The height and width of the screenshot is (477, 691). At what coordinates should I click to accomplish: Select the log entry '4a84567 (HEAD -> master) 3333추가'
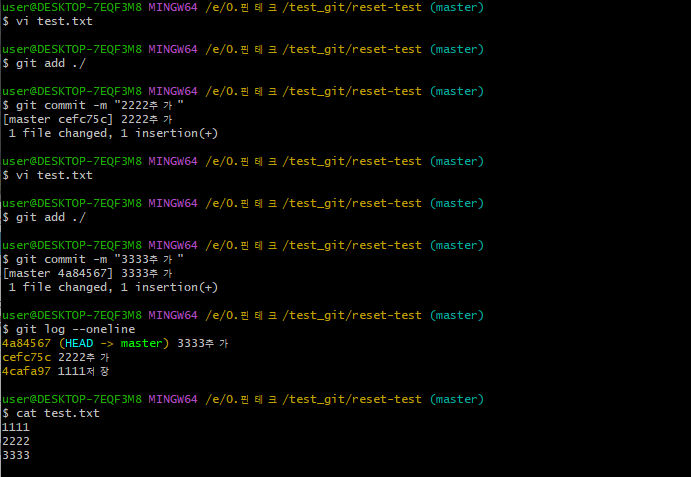[x=115, y=343]
